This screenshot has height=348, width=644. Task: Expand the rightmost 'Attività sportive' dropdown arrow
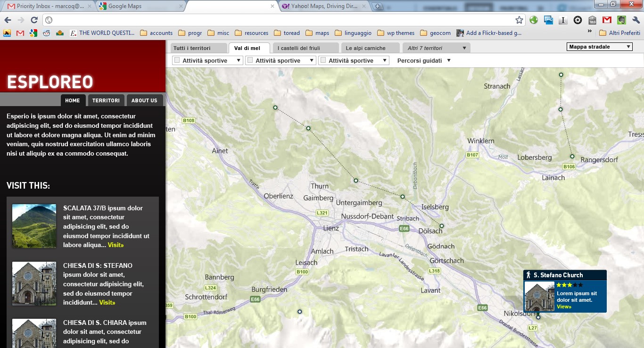tap(385, 60)
